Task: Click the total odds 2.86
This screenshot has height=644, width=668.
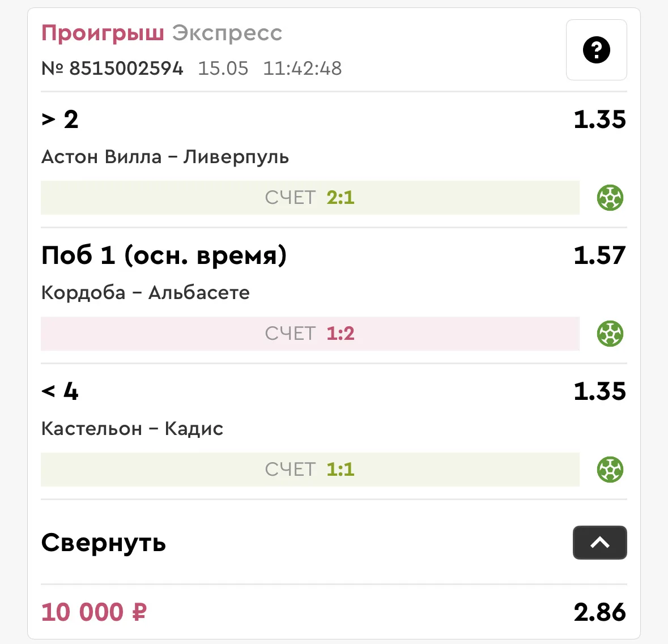Action: coord(600,612)
